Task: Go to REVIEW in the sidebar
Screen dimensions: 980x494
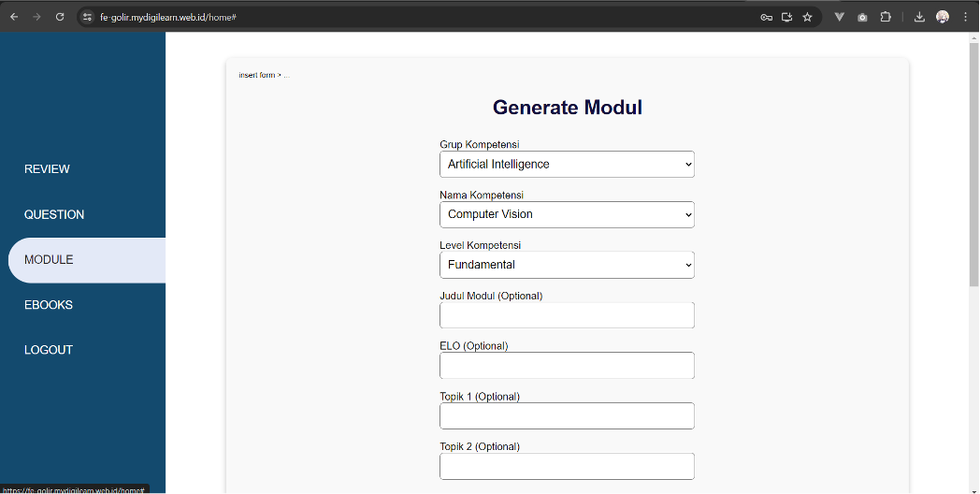Action: [x=47, y=168]
